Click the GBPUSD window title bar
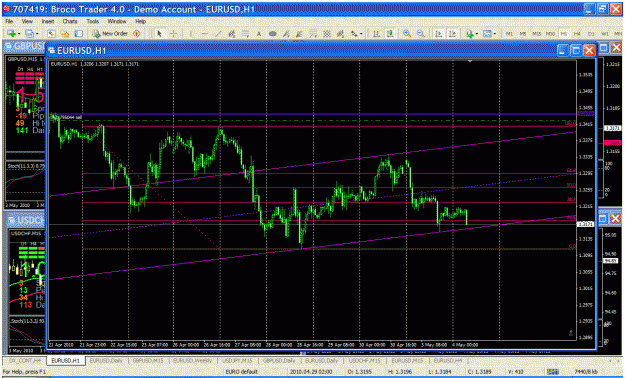The width and height of the screenshot is (625, 378). (x=24, y=46)
